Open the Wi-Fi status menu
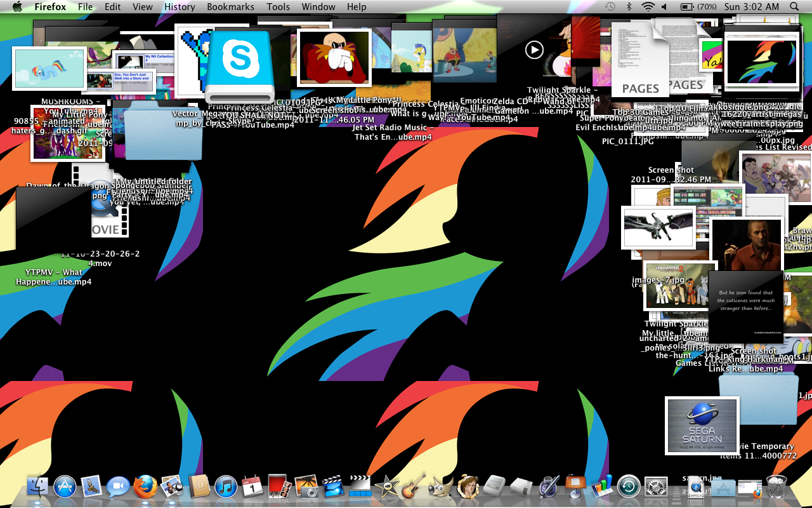 point(648,7)
